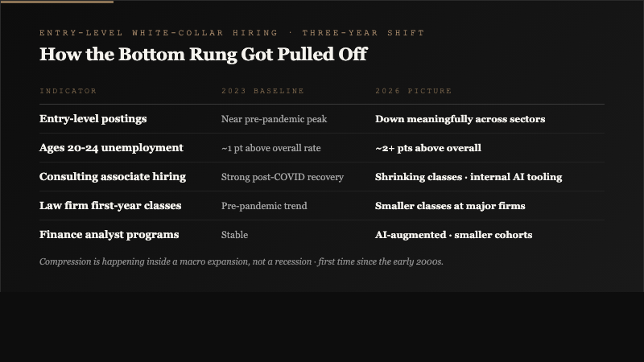Click 'Smaller classes at major firms' text
The height and width of the screenshot is (362, 644).
click(x=450, y=206)
